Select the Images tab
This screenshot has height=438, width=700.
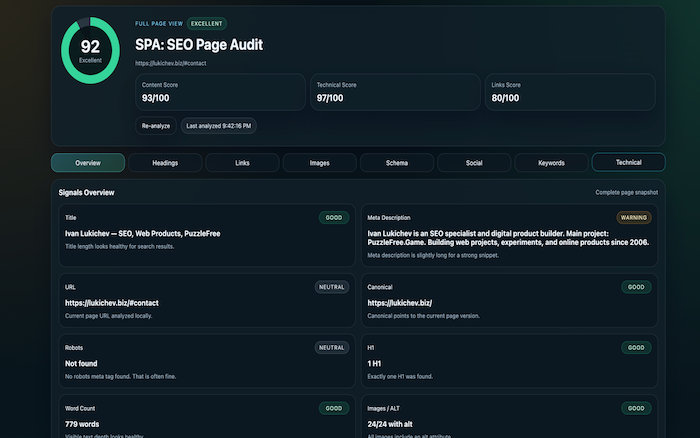click(319, 163)
